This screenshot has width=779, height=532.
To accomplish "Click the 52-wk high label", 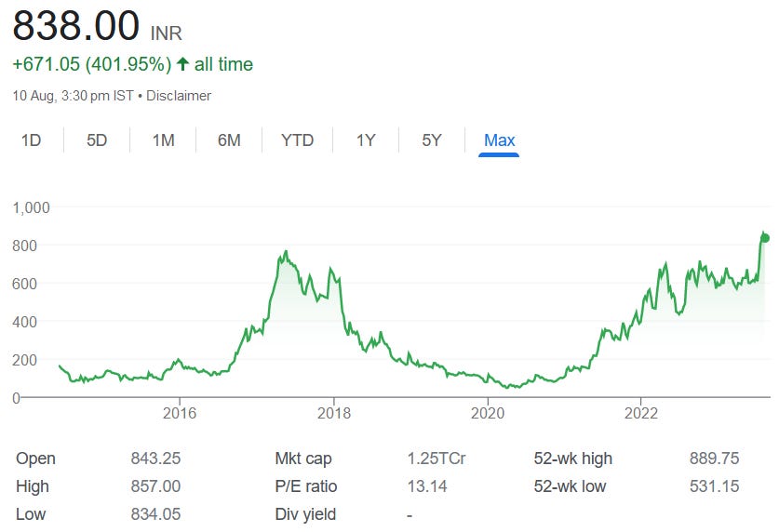I will (573, 459).
